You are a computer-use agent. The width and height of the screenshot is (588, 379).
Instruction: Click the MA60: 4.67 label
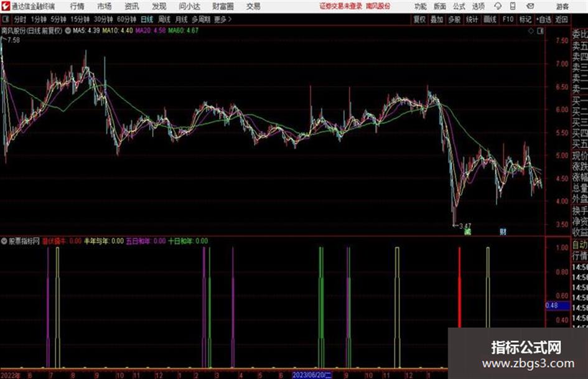pyautogui.click(x=184, y=30)
